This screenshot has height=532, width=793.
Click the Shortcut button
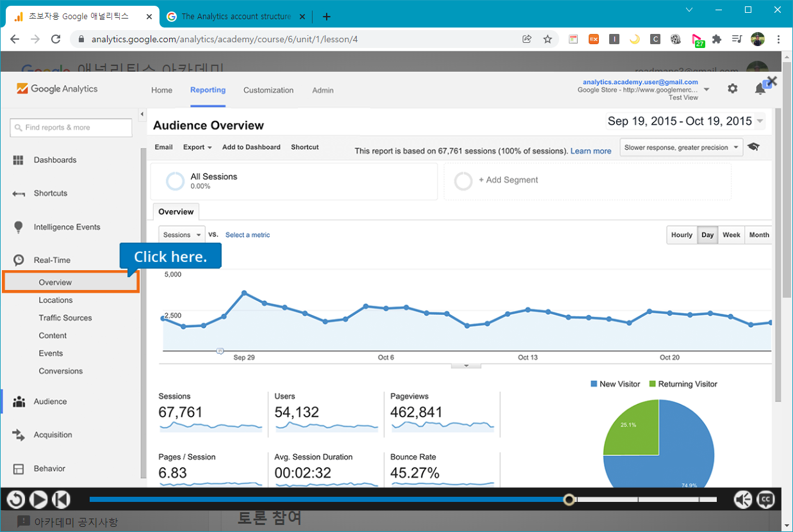coord(305,147)
